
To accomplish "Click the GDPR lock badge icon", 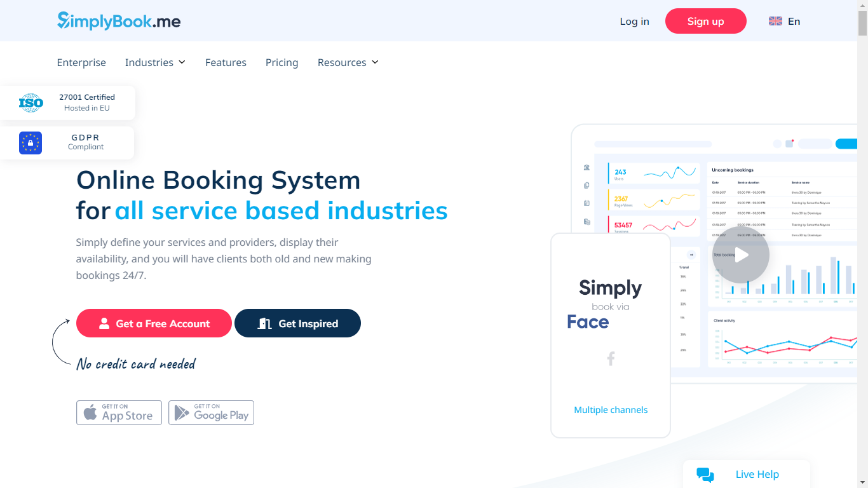I will click(31, 143).
